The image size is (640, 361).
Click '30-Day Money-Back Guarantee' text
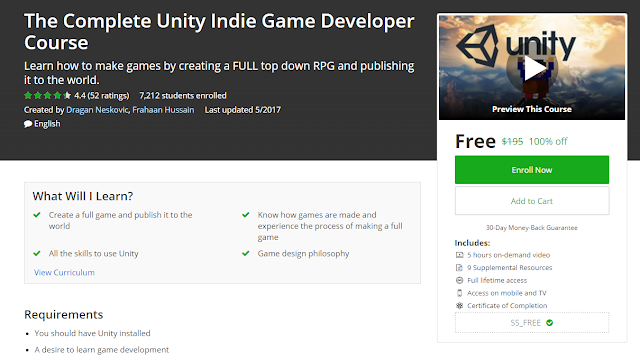pos(532,227)
